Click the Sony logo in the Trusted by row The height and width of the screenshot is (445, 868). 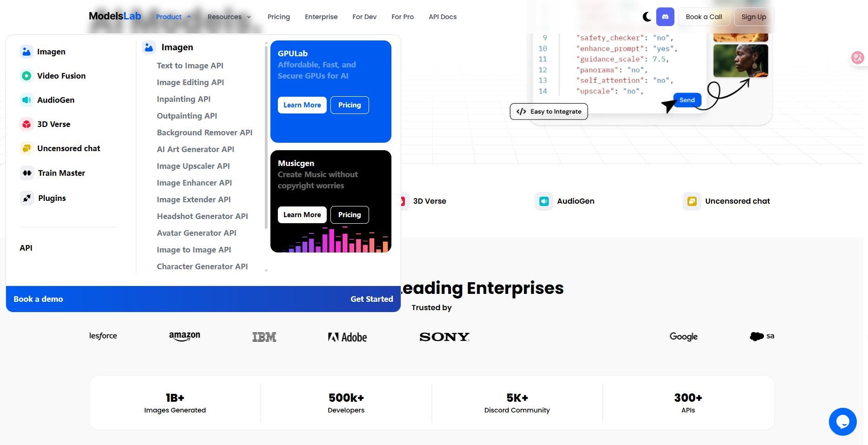coord(444,337)
